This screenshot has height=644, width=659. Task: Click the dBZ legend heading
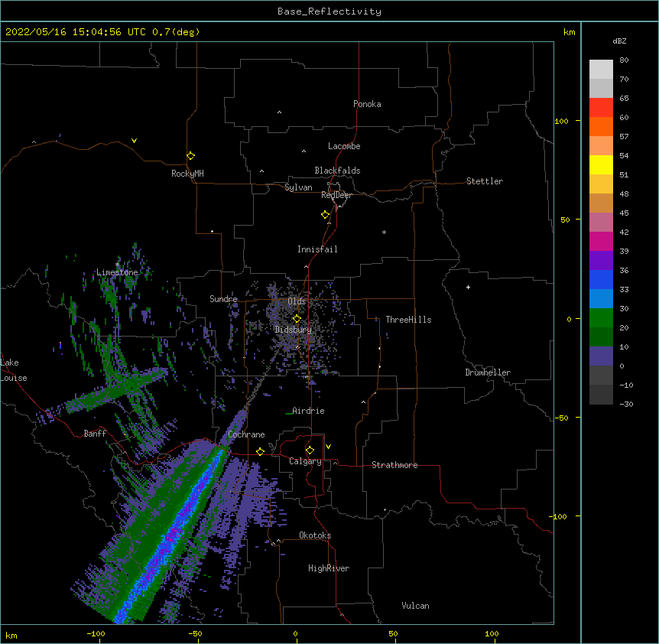pos(619,41)
